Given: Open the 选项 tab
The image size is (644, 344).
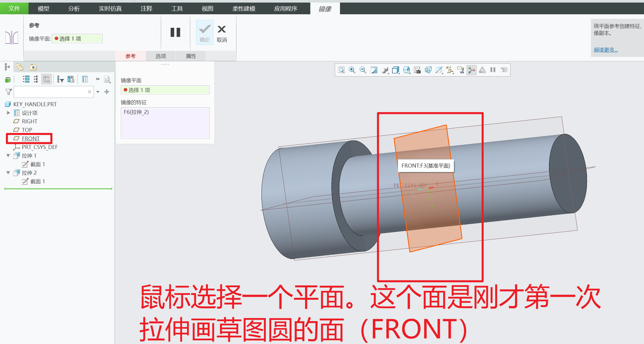Looking at the screenshot, I should pyautogui.click(x=161, y=56).
